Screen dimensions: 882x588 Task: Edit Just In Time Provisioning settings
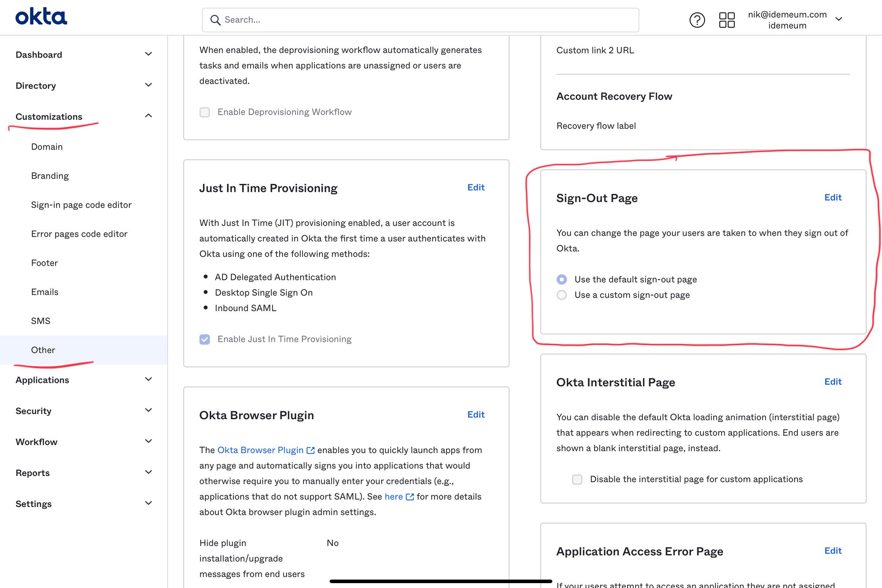(x=476, y=187)
